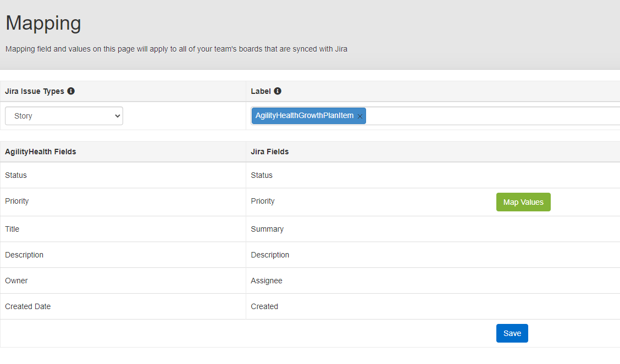The height and width of the screenshot is (364, 620).
Task: Select the Status row under AgilityHealth Fields
Action: click(15, 175)
